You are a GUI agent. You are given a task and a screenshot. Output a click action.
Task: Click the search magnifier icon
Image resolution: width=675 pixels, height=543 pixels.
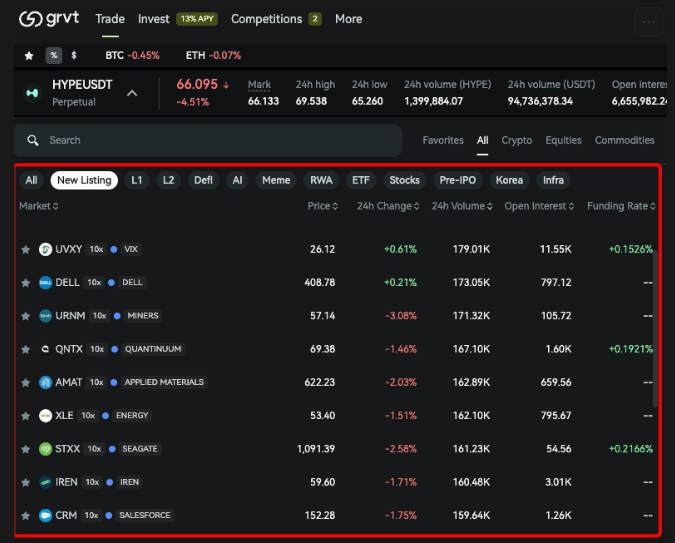pyautogui.click(x=33, y=140)
